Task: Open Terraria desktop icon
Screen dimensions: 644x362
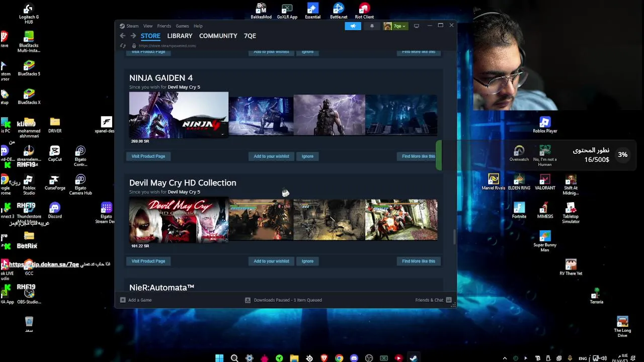Action: click(x=596, y=296)
